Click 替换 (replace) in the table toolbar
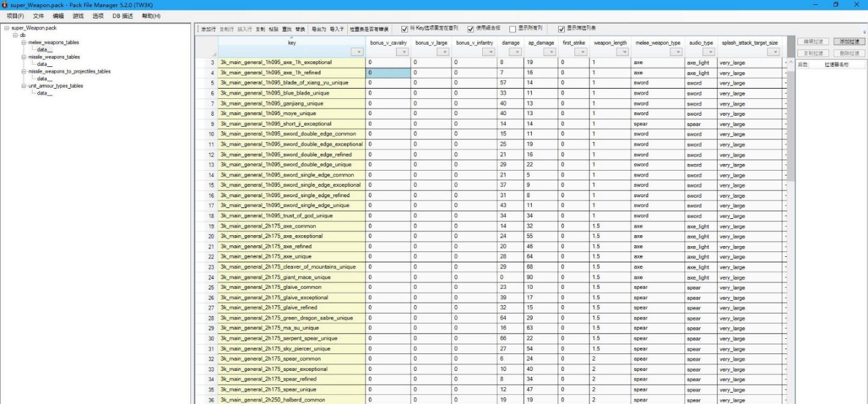 click(x=300, y=29)
